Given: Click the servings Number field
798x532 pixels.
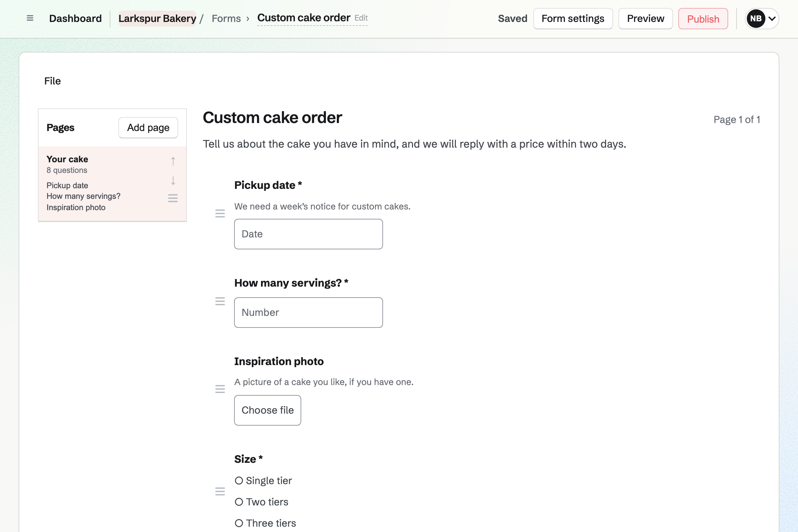Looking at the screenshot, I should tap(309, 313).
